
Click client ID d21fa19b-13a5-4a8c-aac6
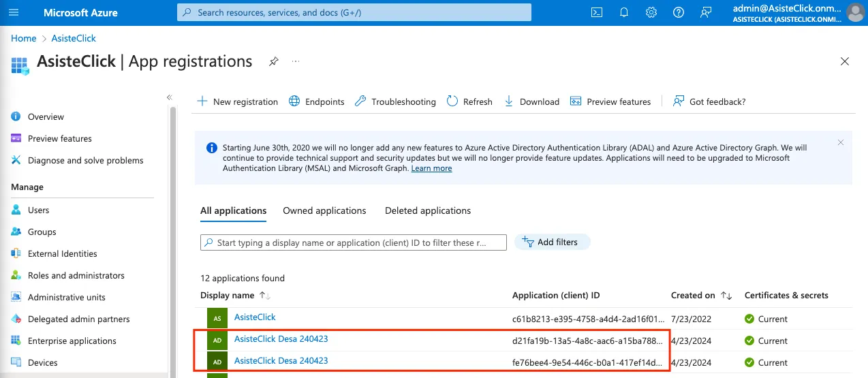point(588,341)
